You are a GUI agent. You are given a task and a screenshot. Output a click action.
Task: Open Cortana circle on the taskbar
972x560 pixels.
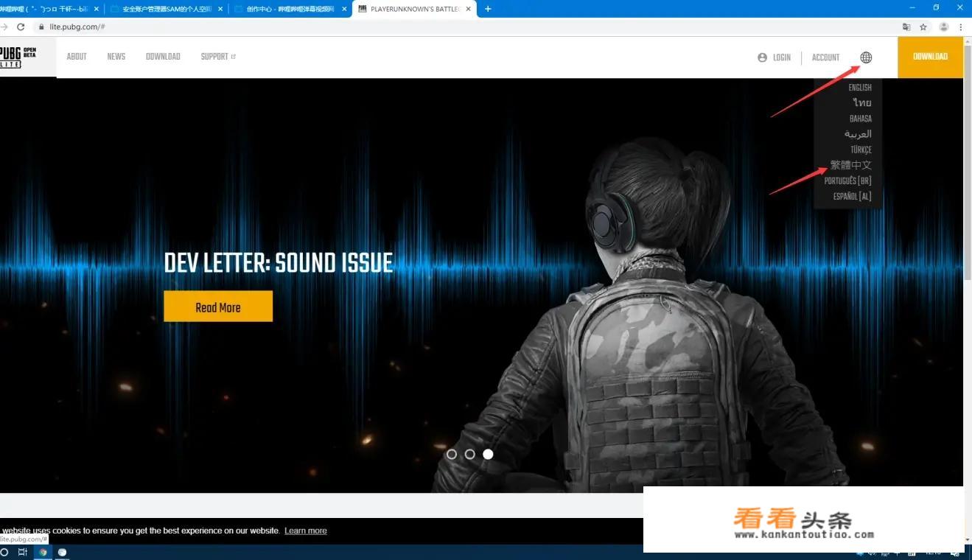click(x=4, y=552)
